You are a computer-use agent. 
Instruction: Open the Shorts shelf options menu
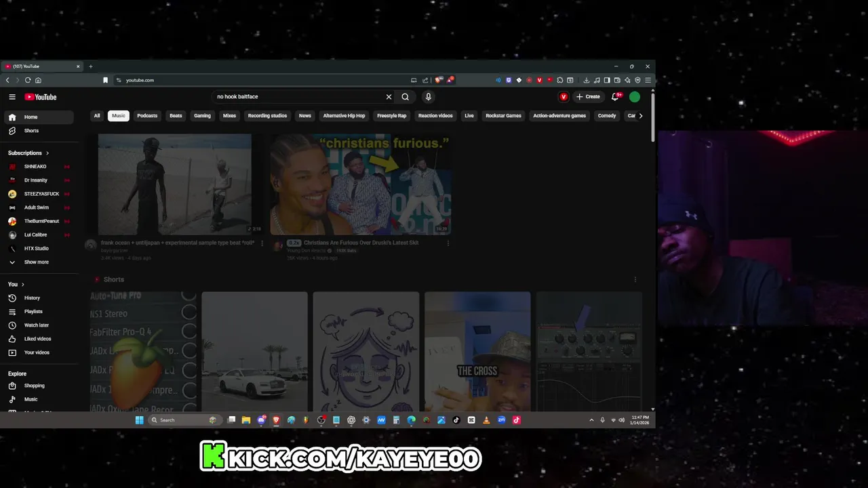(635, 279)
